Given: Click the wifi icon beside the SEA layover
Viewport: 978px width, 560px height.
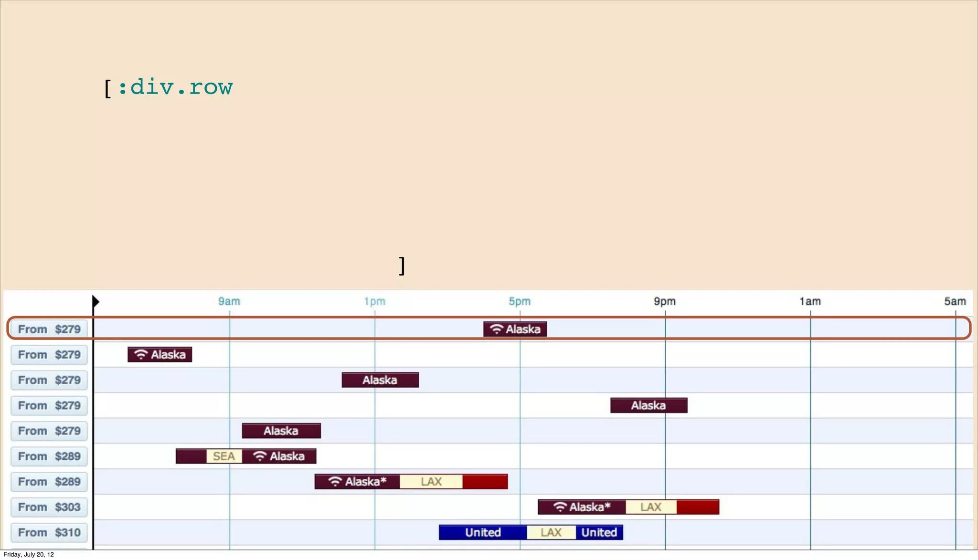Looking at the screenshot, I should [259, 456].
